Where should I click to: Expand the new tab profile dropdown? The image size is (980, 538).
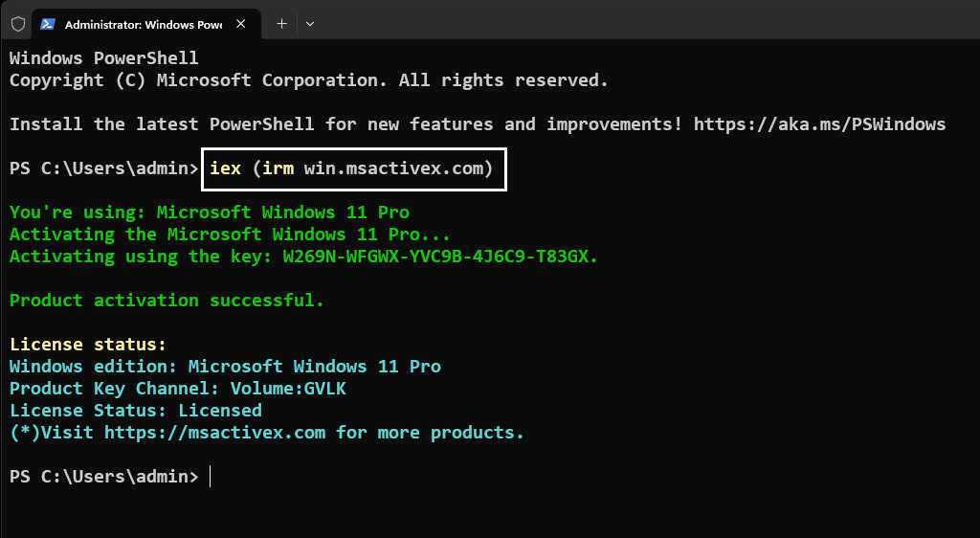(309, 24)
